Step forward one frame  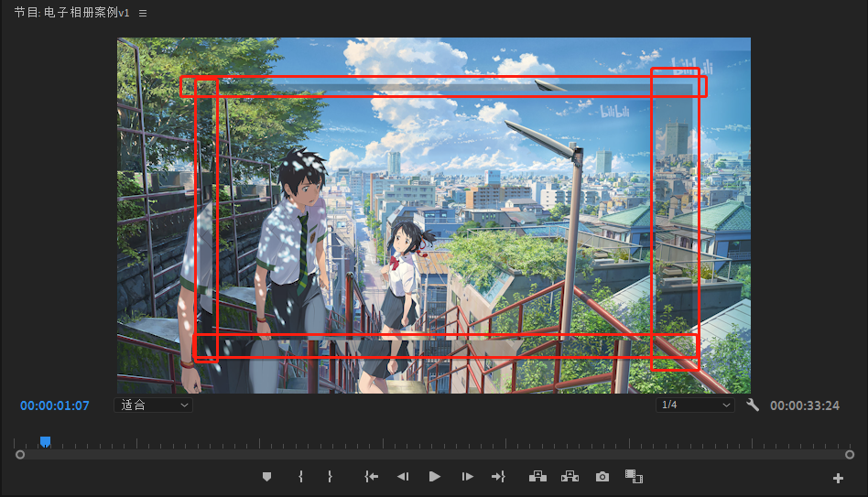[x=467, y=477]
